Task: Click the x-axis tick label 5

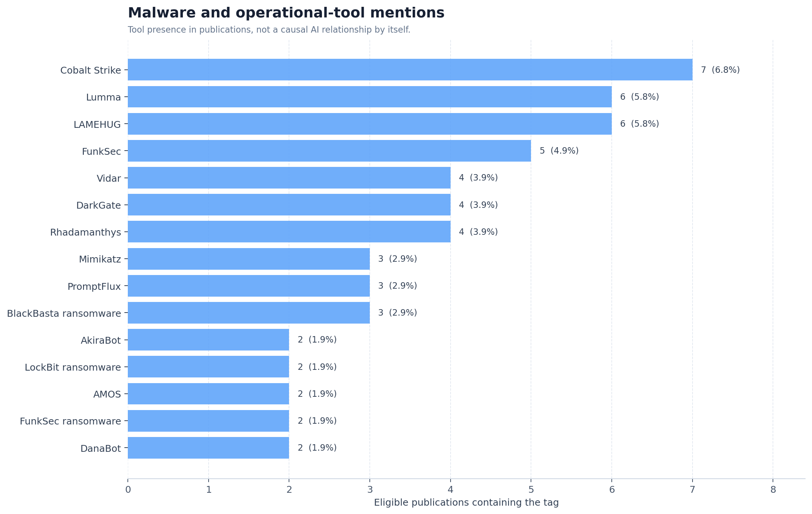Action: click(531, 490)
